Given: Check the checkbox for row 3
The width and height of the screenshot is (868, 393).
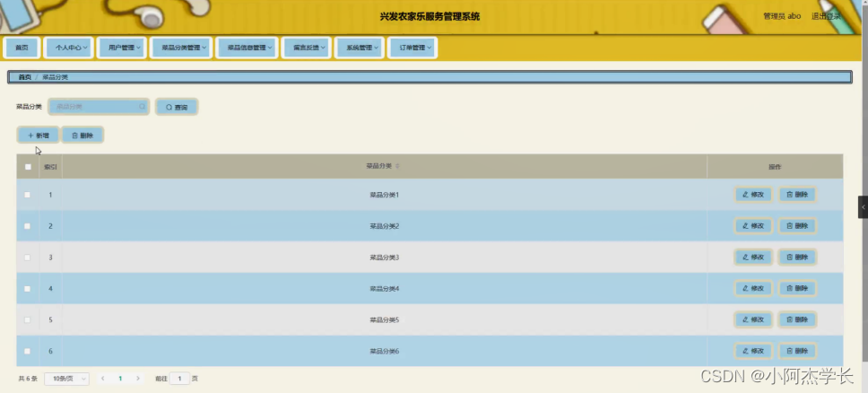Looking at the screenshot, I should click(27, 258).
